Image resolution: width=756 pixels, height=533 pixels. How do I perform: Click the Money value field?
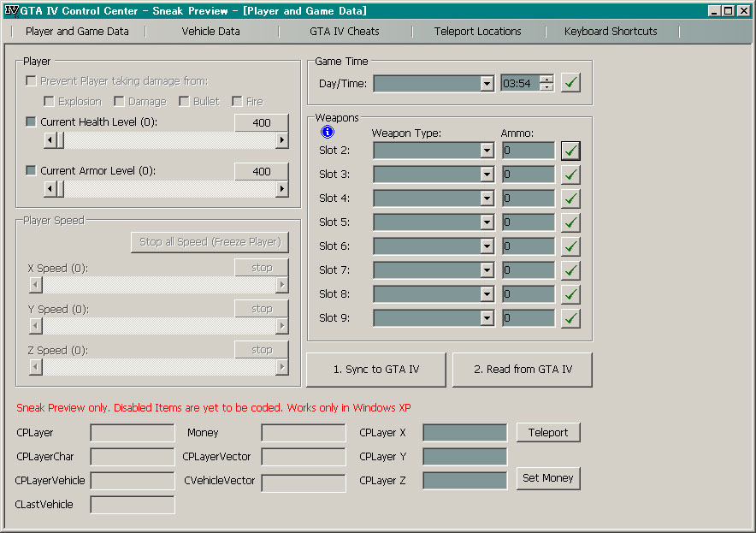coord(304,433)
